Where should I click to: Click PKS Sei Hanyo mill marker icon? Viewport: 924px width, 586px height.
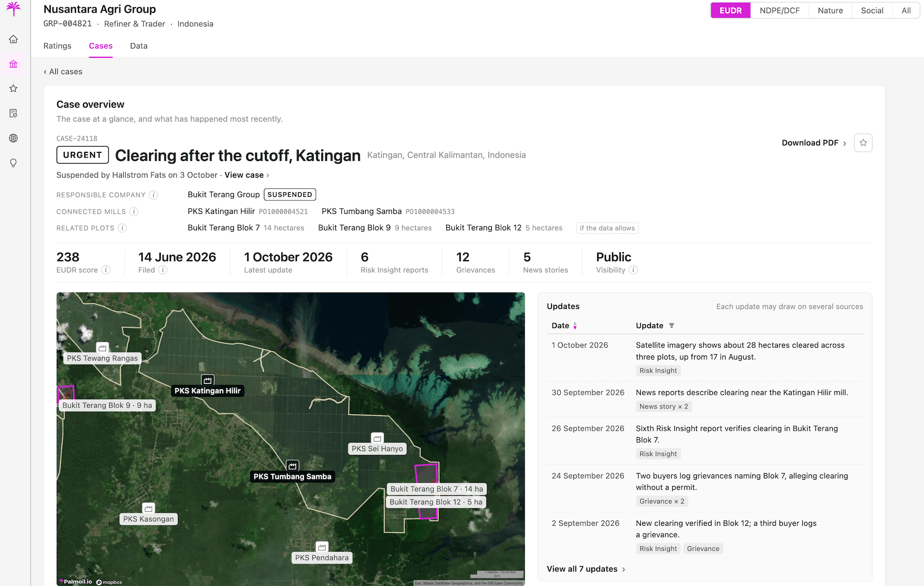click(377, 438)
